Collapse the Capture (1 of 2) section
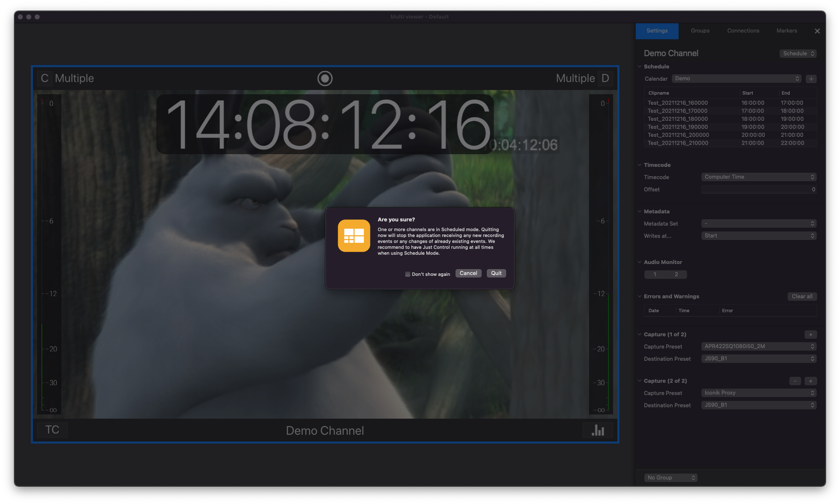Image resolution: width=840 pixels, height=504 pixels. pyautogui.click(x=639, y=335)
